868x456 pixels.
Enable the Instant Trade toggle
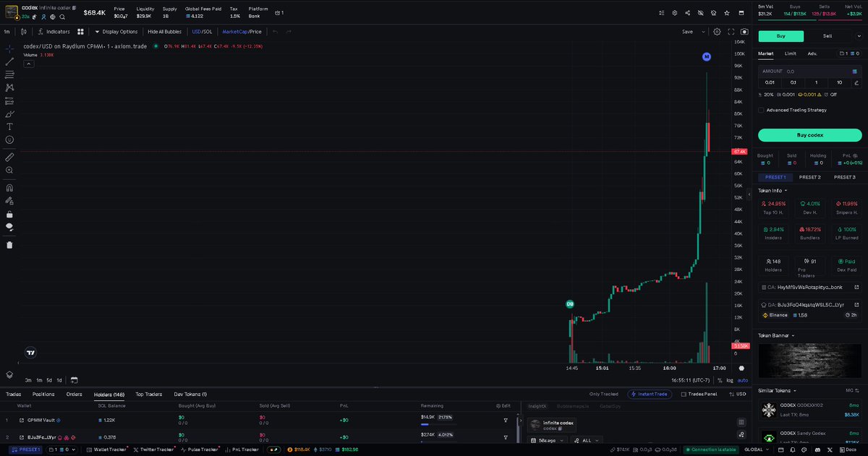click(650, 394)
